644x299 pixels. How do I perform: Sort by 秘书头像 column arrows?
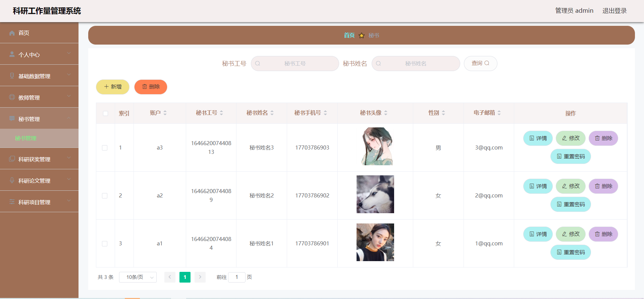click(386, 113)
